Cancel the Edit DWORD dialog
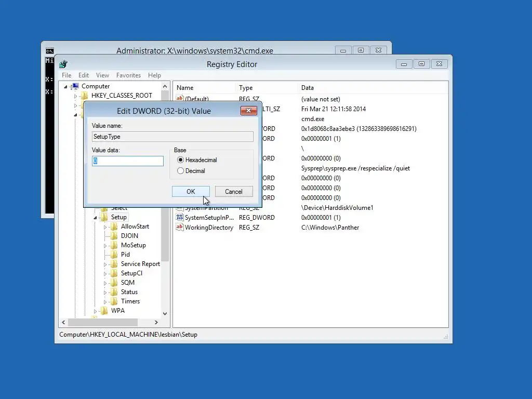This screenshot has width=532, height=399. 234,191
